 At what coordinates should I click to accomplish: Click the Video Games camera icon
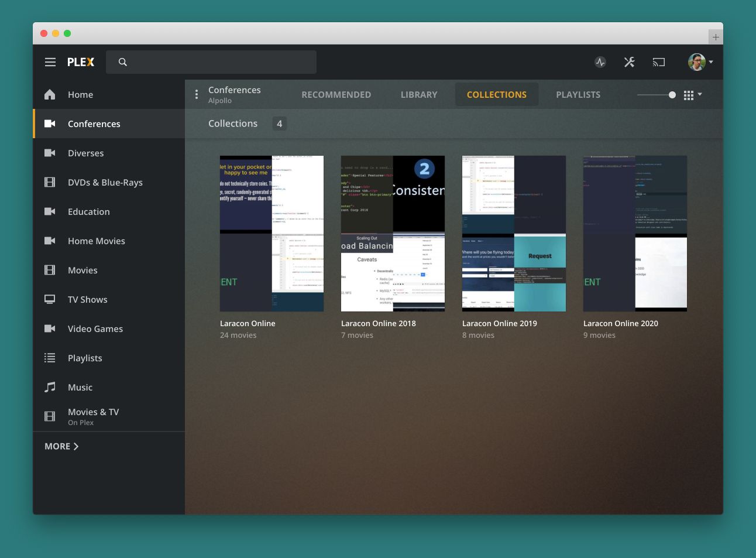(x=50, y=328)
